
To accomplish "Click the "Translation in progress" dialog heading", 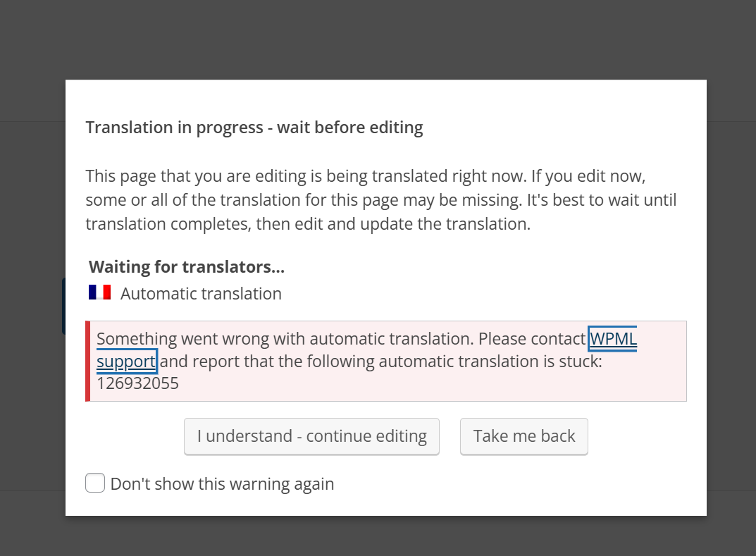I will (175, 128).
